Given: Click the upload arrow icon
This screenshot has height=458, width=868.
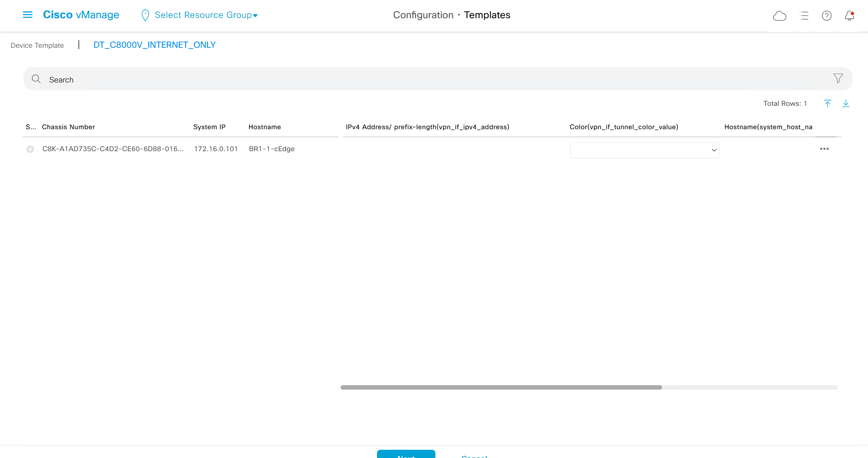Looking at the screenshot, I should (827, 103).
